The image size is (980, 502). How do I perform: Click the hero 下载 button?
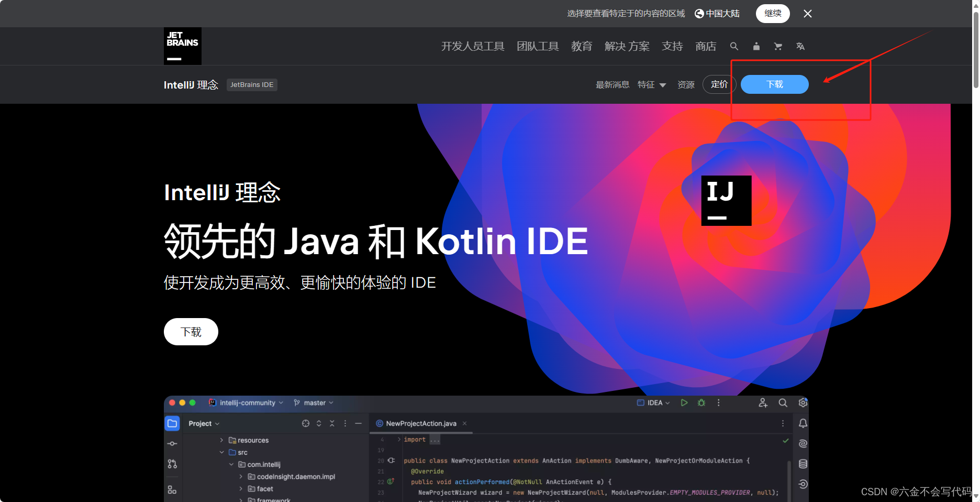191,331
